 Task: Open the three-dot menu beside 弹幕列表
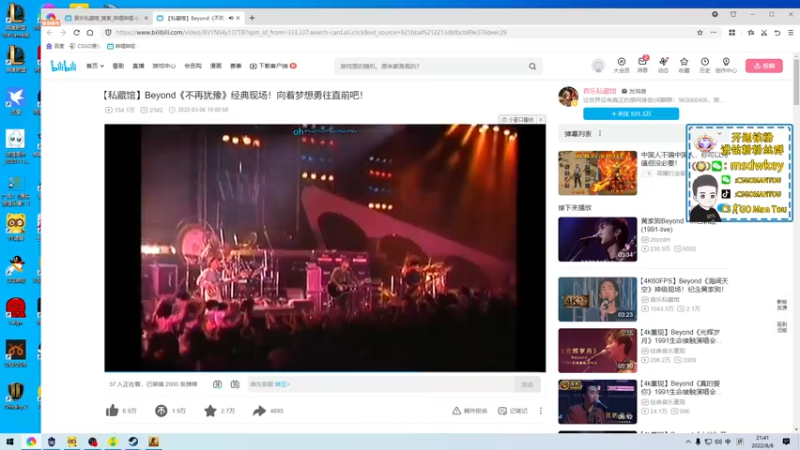click(x=600, y=134)
